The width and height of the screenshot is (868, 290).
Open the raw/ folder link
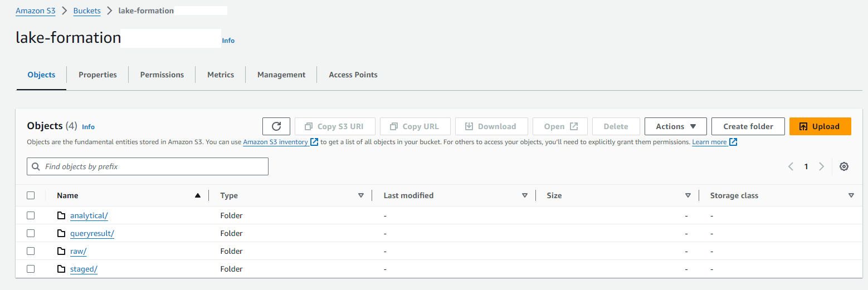pyautogui.click(x=79, y=251)
